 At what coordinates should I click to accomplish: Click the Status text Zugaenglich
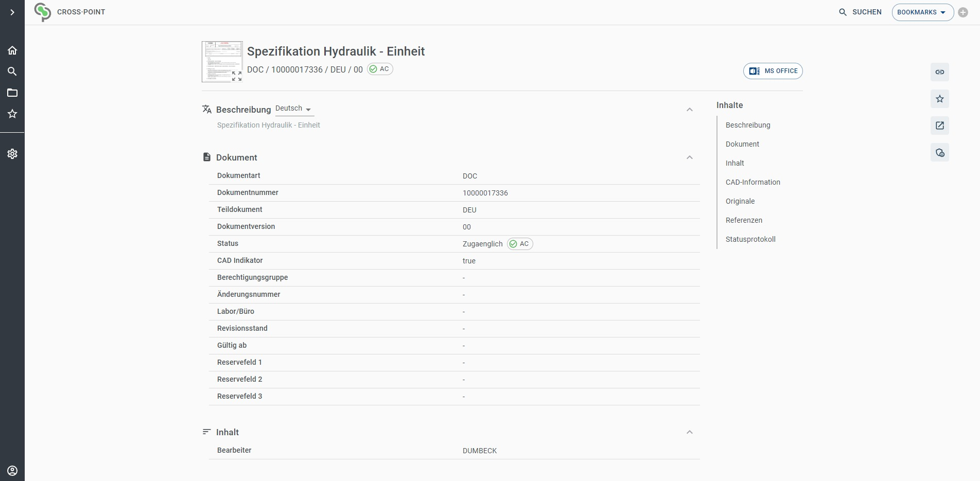click(x=483, y=244)
